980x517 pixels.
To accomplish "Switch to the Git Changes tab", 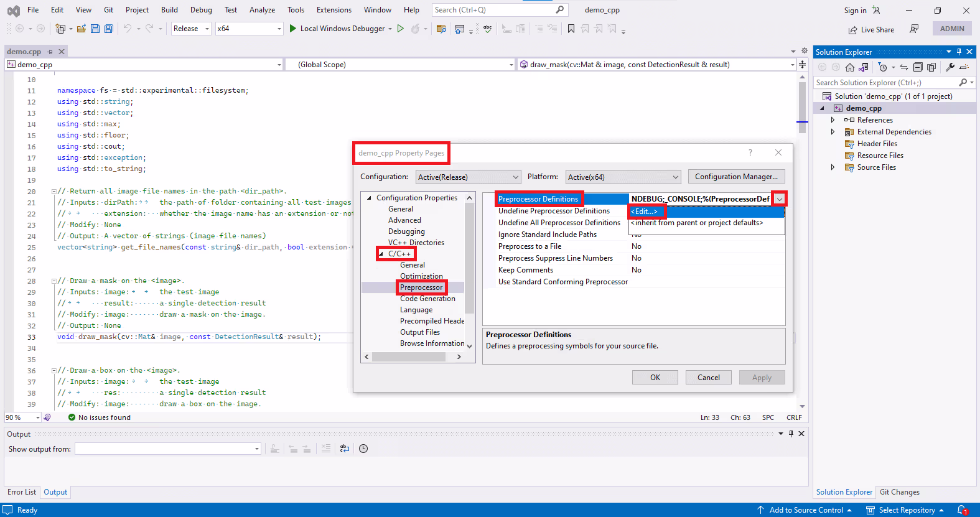I will tap(899, 492).
